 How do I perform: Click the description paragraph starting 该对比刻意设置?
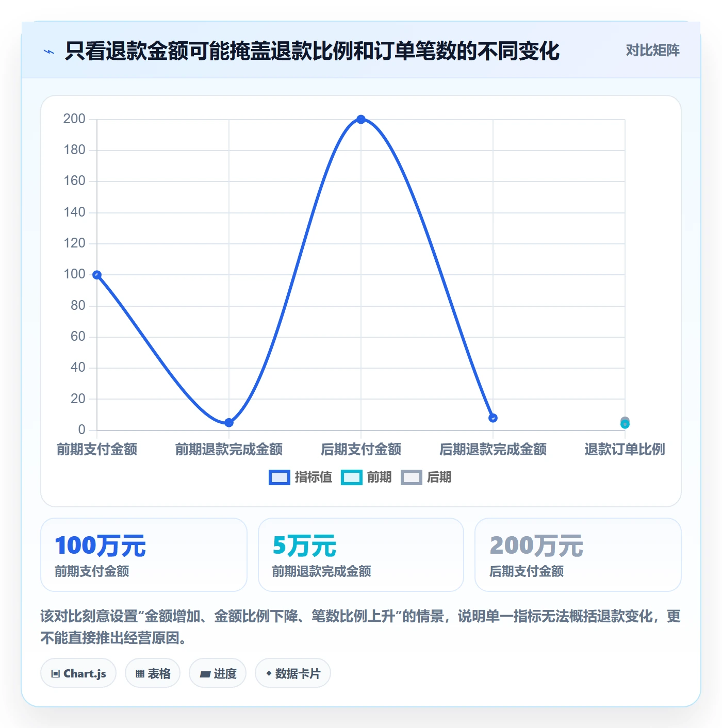click(x=361, y=627)
